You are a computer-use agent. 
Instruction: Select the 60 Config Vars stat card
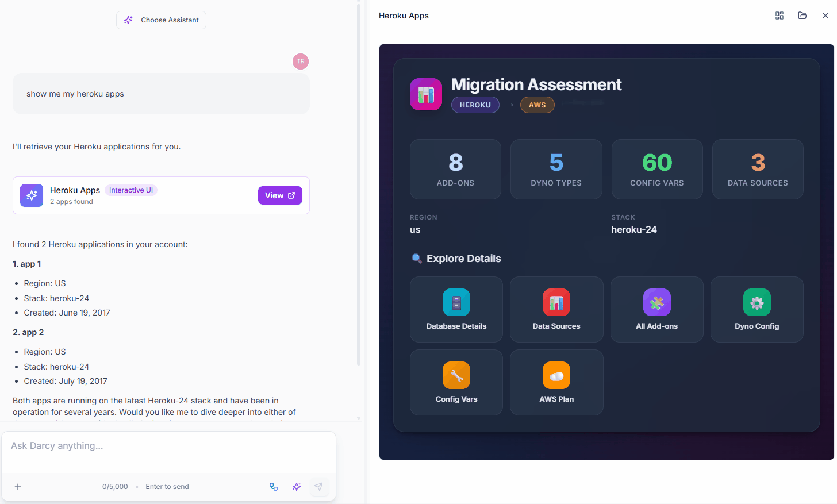656,169
